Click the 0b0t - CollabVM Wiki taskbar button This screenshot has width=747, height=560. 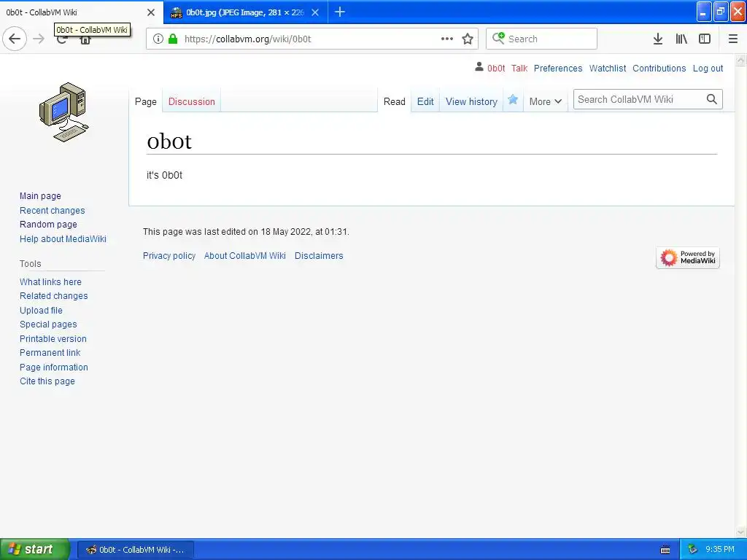135,550
